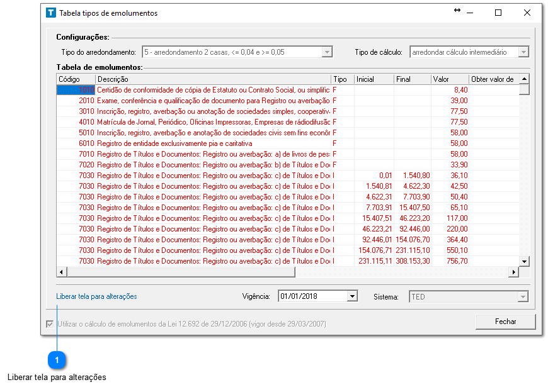548x392 pixels.
Task: Click value cell 36,10
Action: tap(450, 176)
